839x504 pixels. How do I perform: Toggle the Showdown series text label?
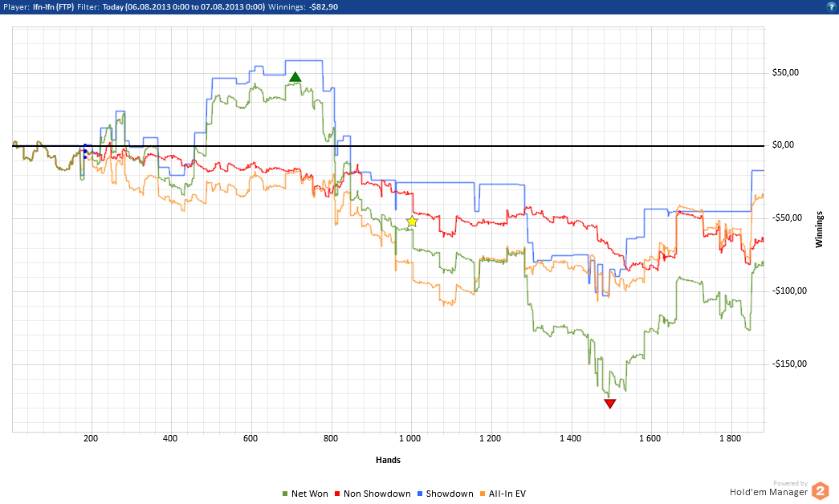(450, 494)
